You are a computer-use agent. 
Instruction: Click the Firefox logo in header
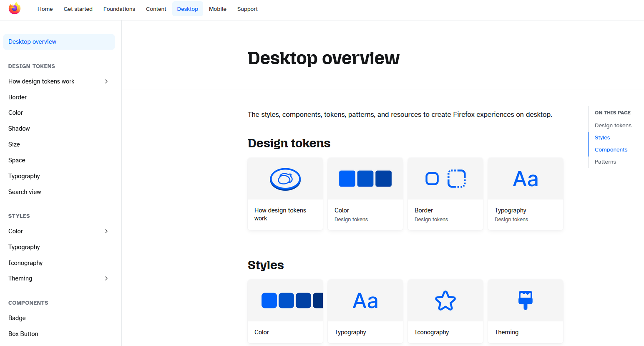[x=15, y=9]
